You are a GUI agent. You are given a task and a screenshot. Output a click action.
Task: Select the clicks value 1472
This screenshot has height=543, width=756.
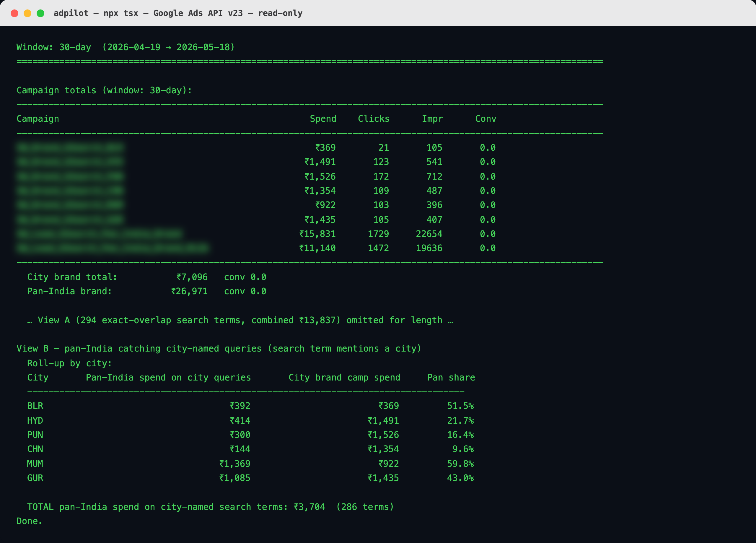pos(378,248)
